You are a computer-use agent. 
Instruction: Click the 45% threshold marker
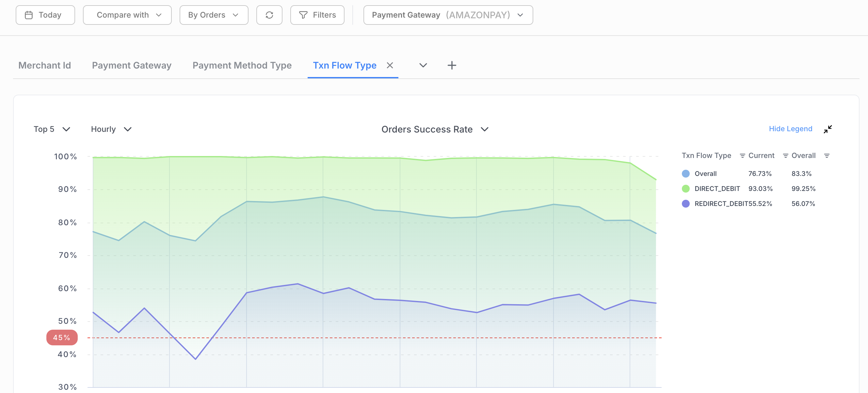click(x=62, y=338)
